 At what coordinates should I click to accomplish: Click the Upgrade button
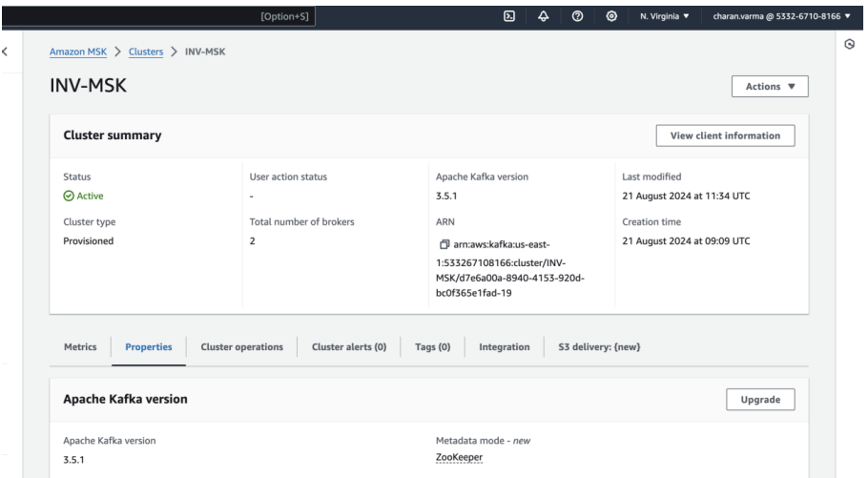pyautogui.click(x=760, y=400)
